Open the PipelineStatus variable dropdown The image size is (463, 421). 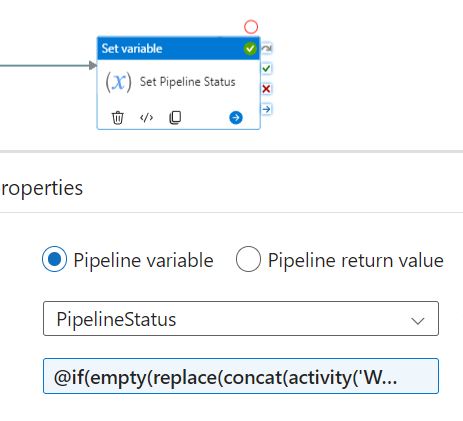[241, 319]
